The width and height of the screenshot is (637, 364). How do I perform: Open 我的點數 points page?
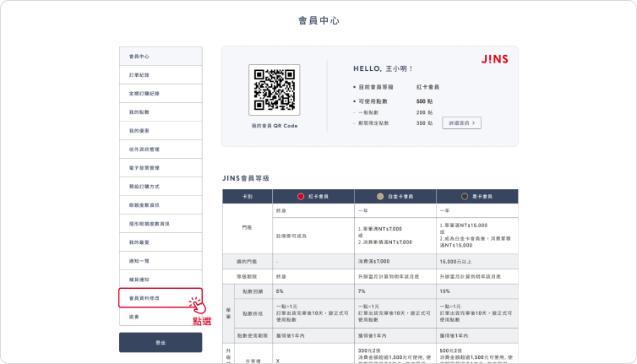click(x=161, y=112)
